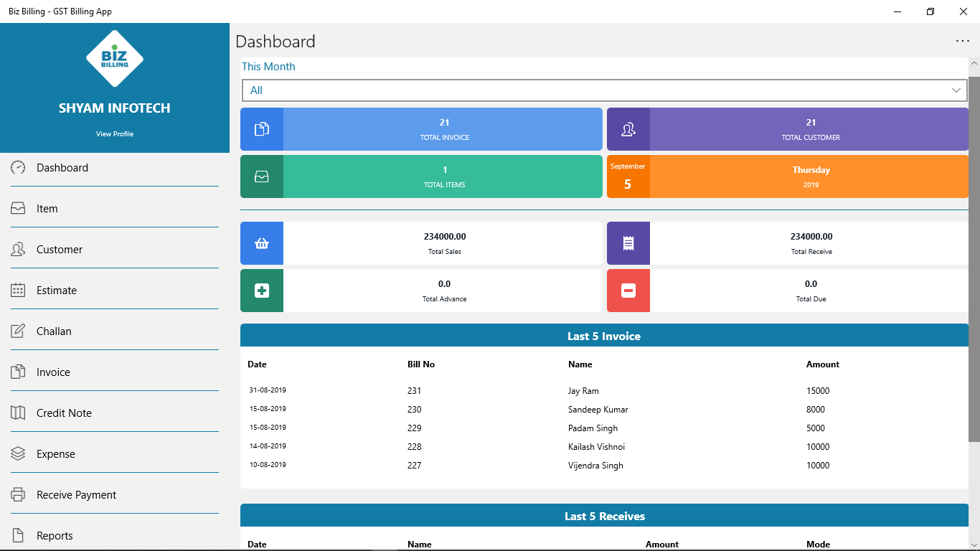The height and width of the screenshot is (551, 980).
Task: Click the Total Items count tile
Action: click(421, 176)
